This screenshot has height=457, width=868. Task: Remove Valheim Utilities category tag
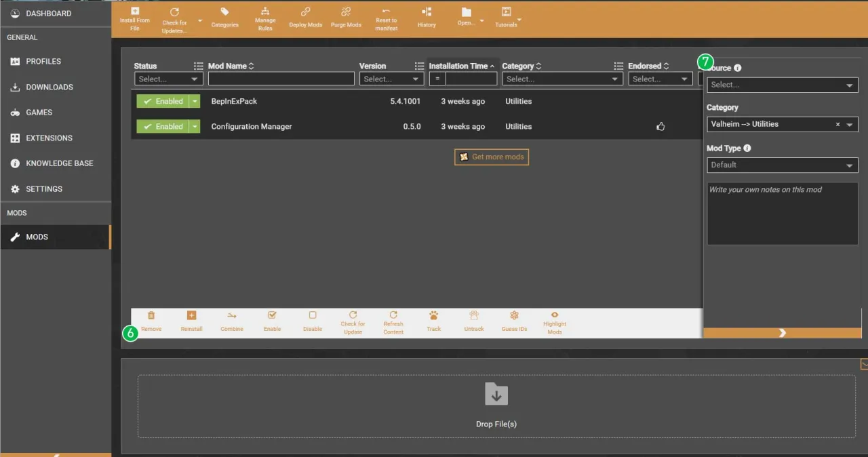(x=837, y=124)
